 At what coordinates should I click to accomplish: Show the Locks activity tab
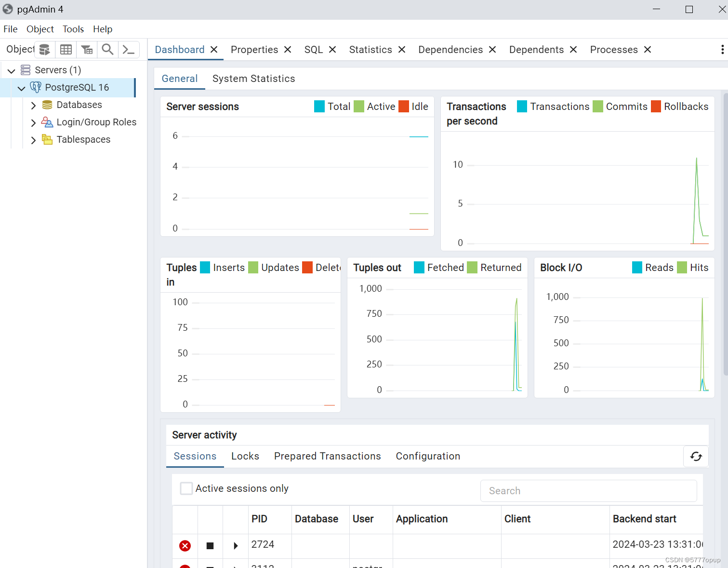pyautogui.click(x=245, y=456)
